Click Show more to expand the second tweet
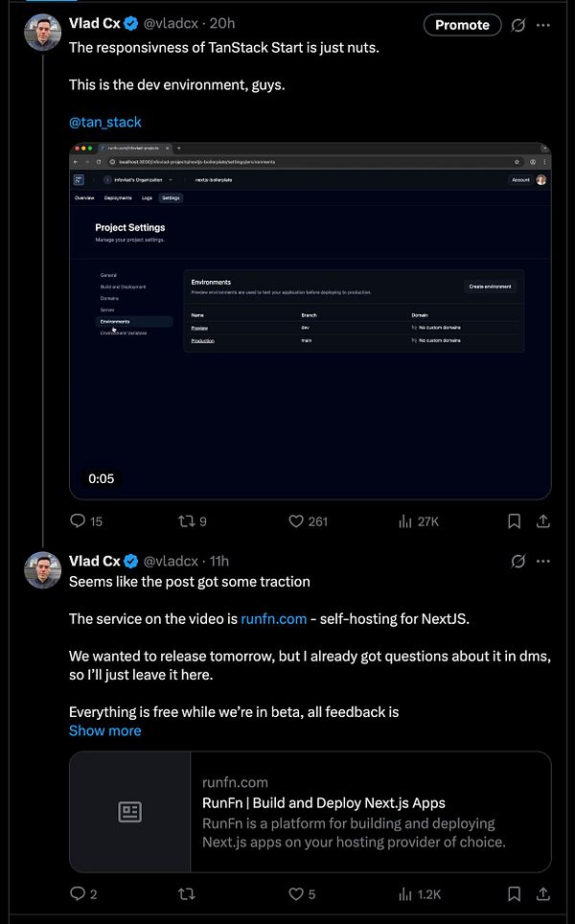This screenshot has height=924, width=575. point(104,730)
